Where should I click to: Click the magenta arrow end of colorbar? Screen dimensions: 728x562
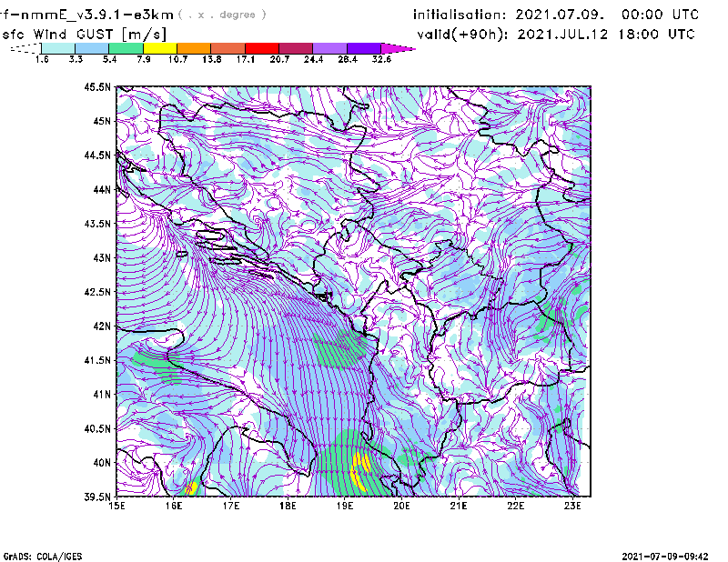pyautogui.click(x=398, y=48)
